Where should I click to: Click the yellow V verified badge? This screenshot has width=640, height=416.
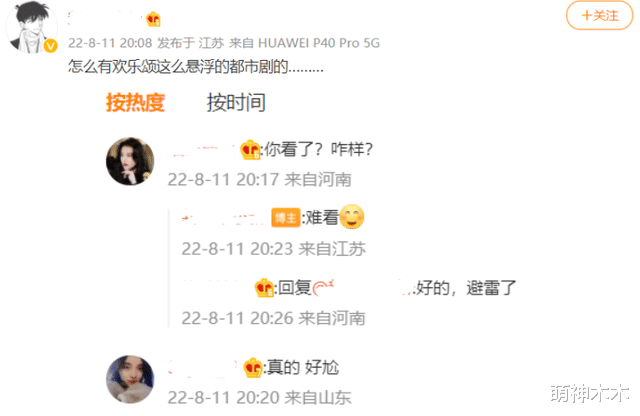pos(51,46)
